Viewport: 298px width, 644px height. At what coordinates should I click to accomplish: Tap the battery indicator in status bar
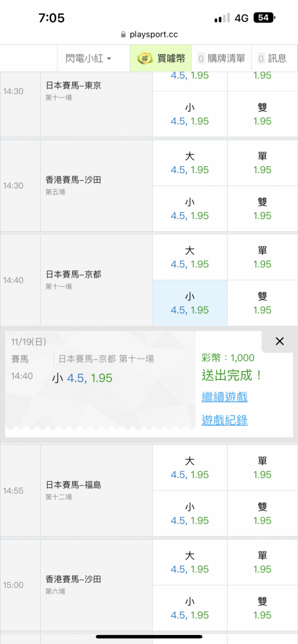point(264,17)
